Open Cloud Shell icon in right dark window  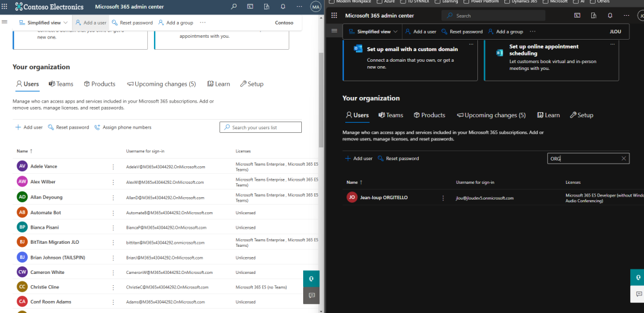pyautogui.click(x=577, y=16)
